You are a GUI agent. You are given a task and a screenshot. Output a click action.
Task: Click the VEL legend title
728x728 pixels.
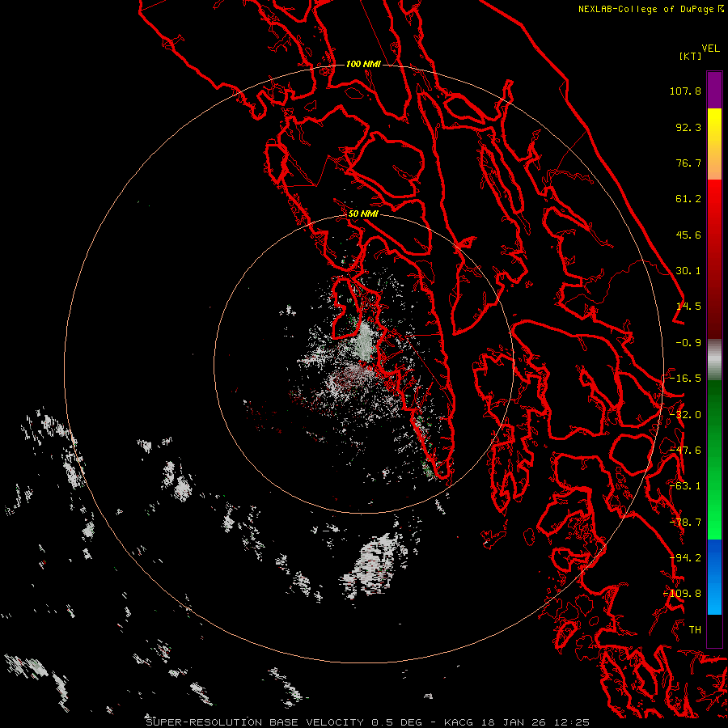pyautogui.click(x=710, y=48)
